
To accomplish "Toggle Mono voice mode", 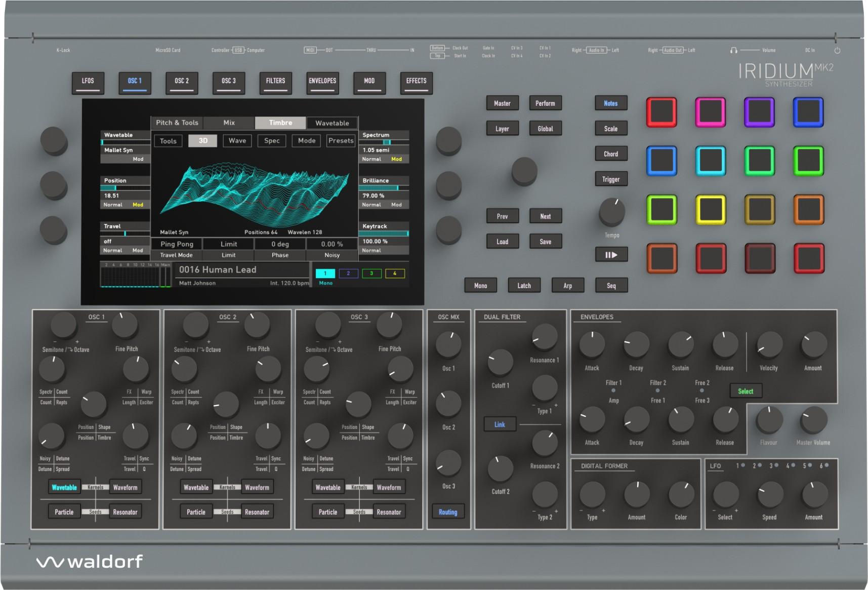I will (x=480, y=285).
